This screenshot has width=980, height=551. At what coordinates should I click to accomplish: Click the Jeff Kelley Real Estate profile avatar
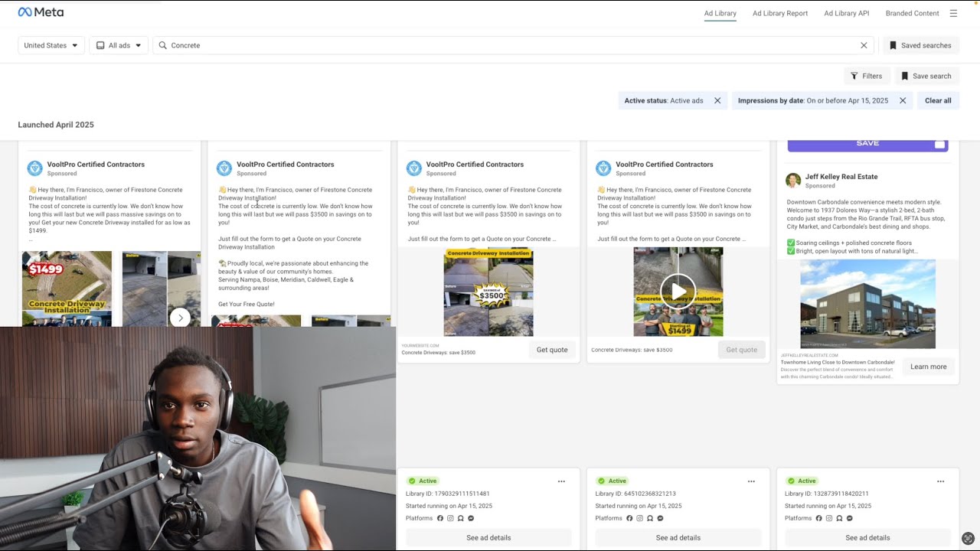click(793, 181)
